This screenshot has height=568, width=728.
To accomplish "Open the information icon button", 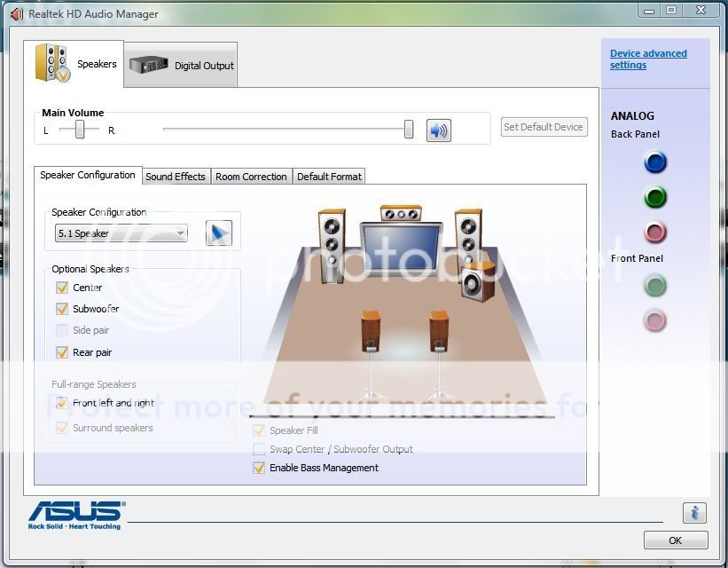I will (694, 512).
